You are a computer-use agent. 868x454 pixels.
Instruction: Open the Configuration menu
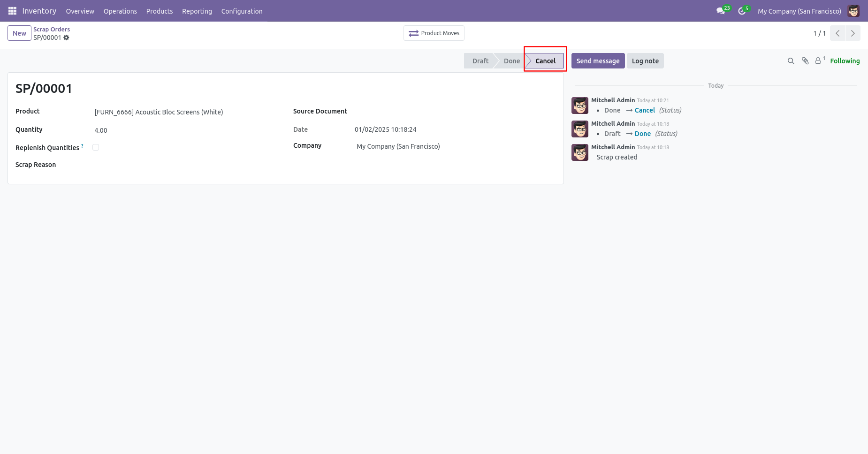(242, 11)
